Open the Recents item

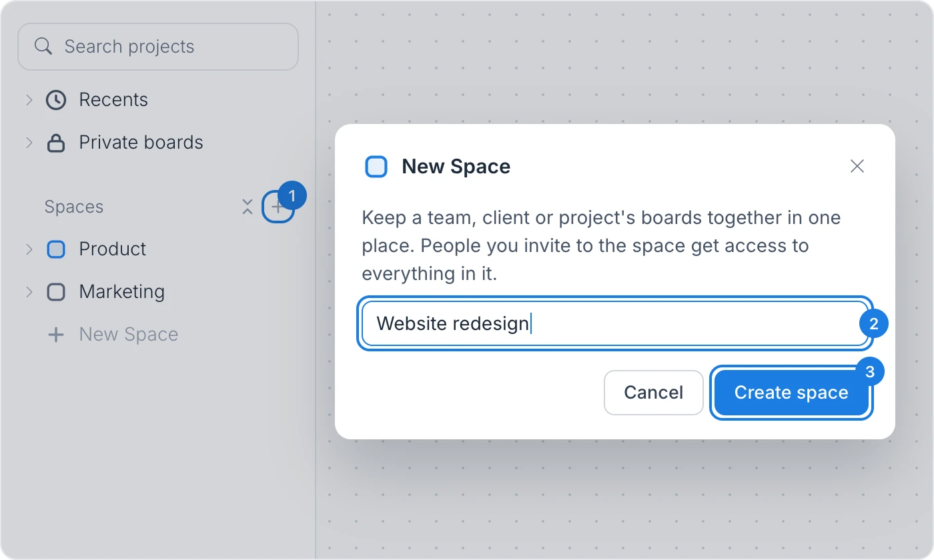pos(113,100)
